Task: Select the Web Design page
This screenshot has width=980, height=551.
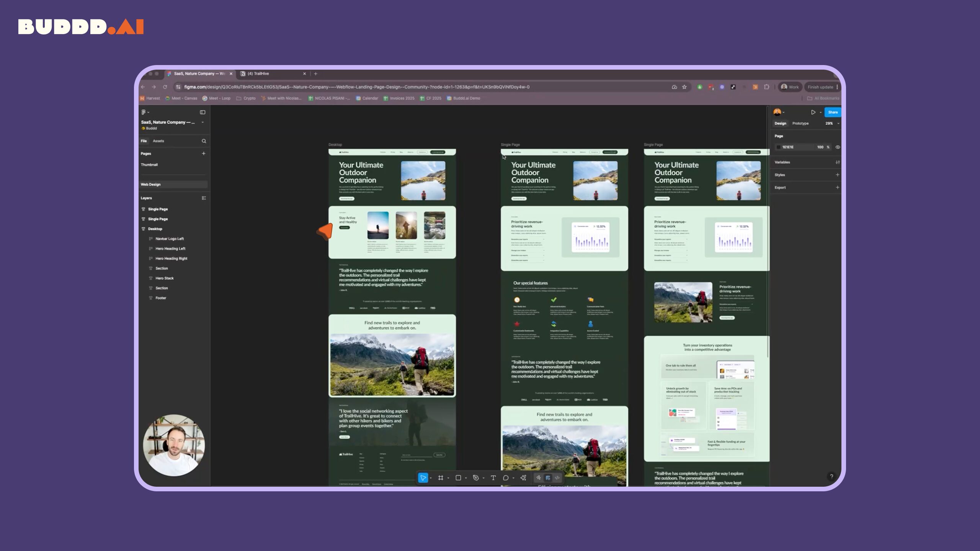Action: coord(173,184)
